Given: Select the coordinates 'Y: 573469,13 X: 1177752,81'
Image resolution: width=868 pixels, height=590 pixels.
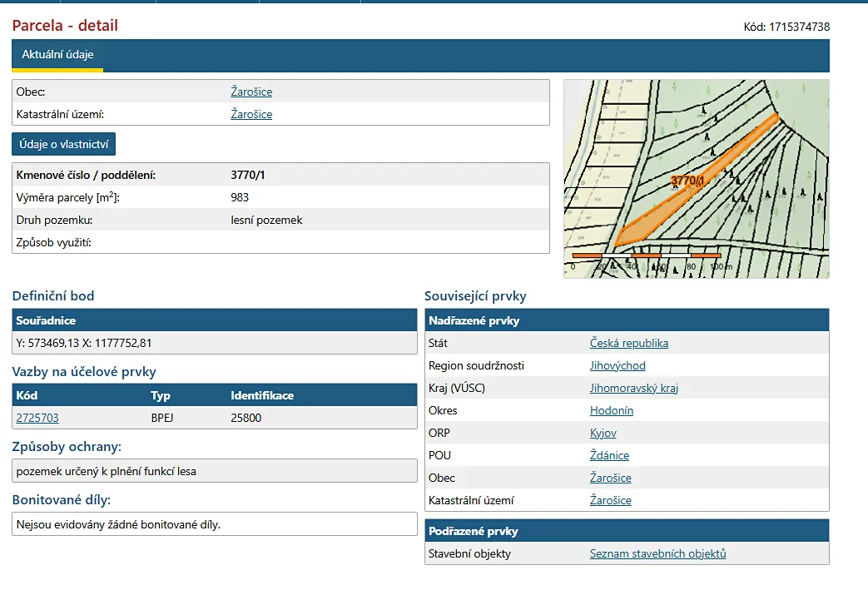Looking at the screenshot, I should point(83,343).
